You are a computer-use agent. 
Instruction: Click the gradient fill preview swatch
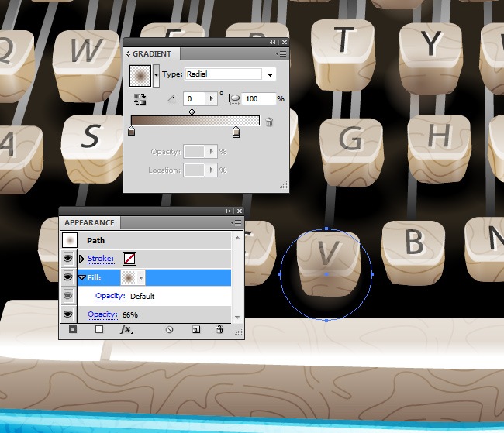[140, 75]
